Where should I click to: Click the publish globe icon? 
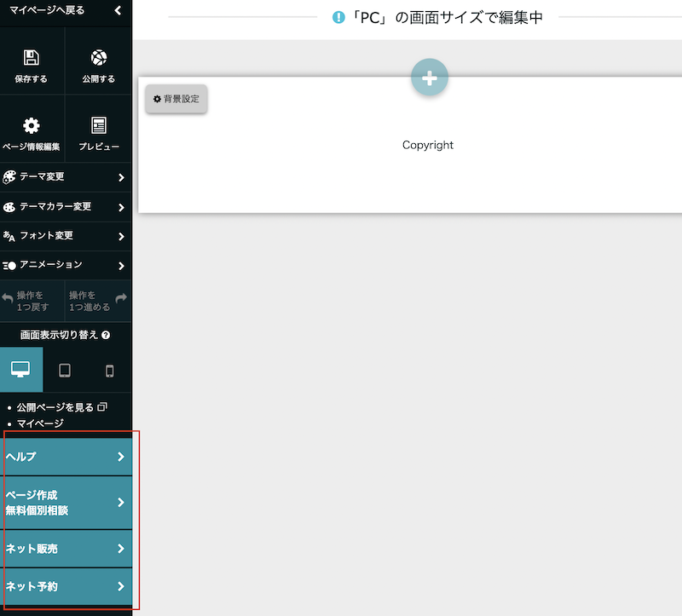99,58
